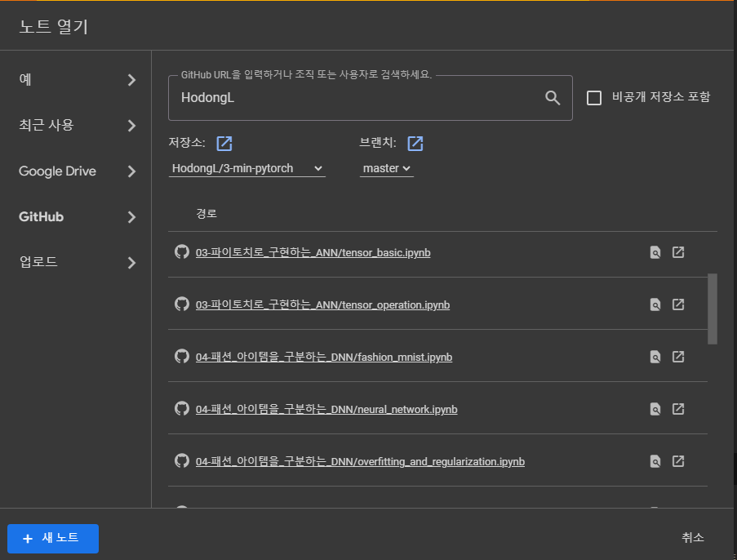The height and width of the screenshot is (560, 737).
Task: Click GitHub logo beside neural_network.ipynb
Action: (182, 409)
